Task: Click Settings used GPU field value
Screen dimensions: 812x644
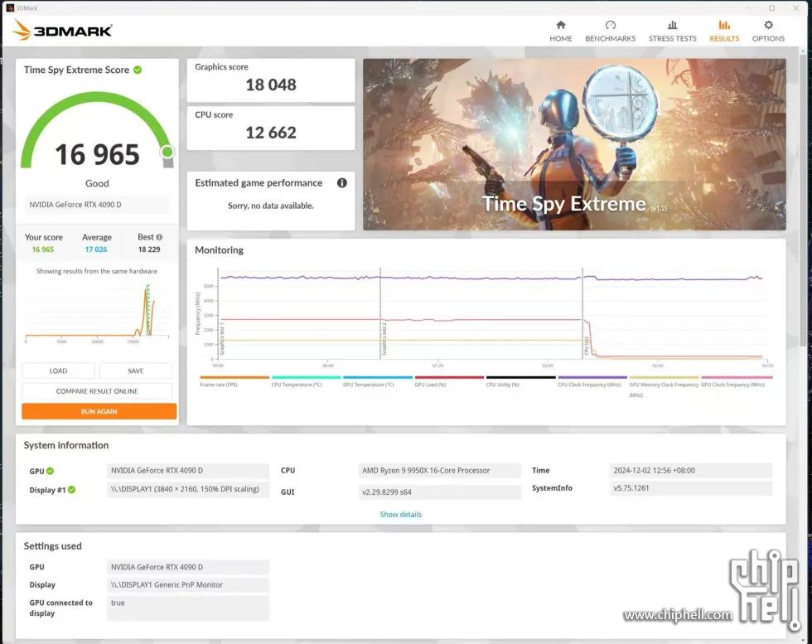Action: point(188,567)
